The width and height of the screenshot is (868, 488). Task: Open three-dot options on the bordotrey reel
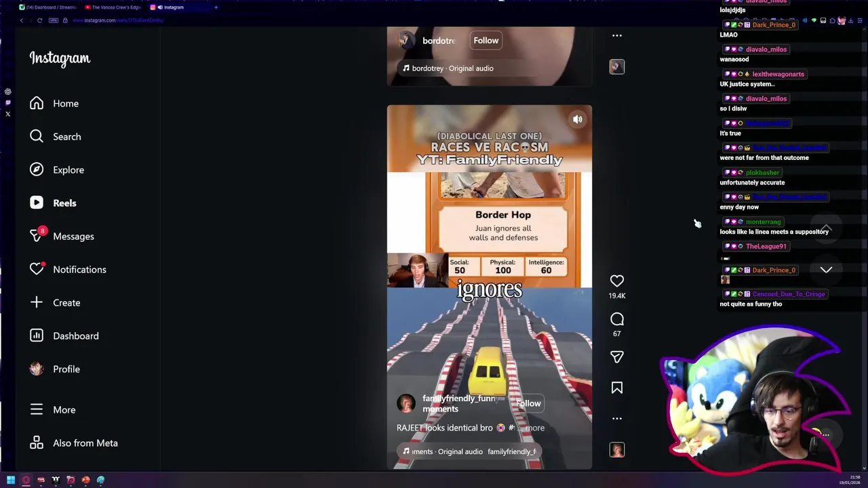[x=617, y=35]
